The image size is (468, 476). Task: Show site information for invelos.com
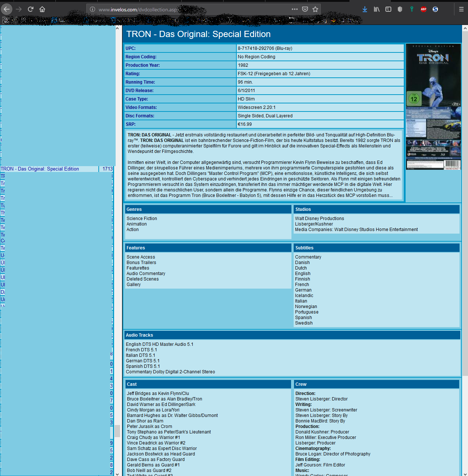[92, 9]
